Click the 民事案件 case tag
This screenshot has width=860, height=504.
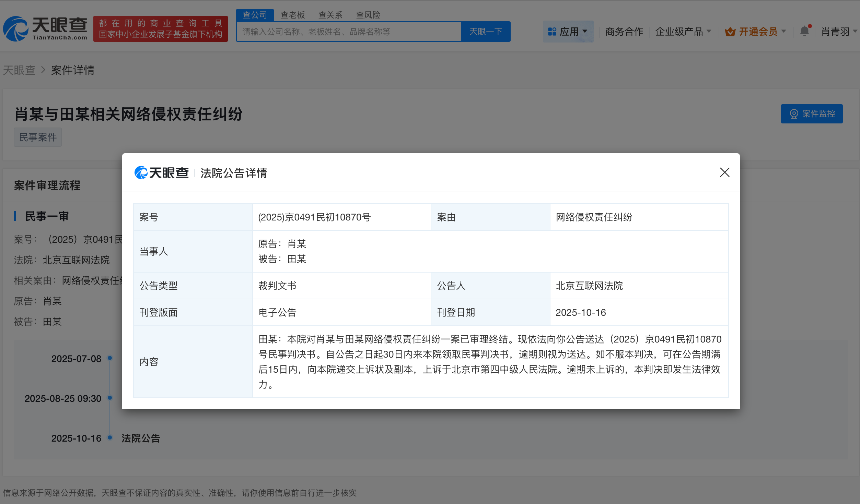[x=37, y=137]
